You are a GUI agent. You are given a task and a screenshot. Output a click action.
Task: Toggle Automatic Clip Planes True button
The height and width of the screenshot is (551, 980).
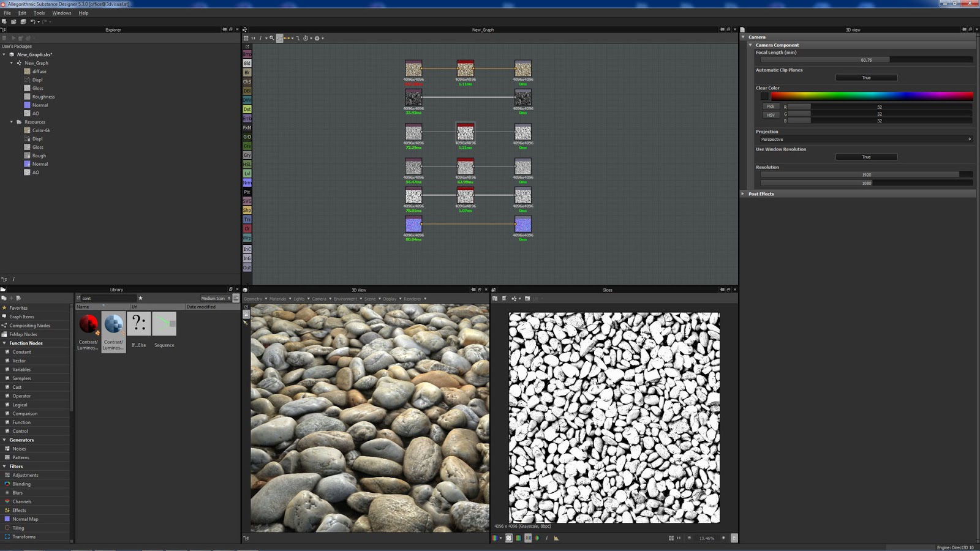click(x=866, y=78)
